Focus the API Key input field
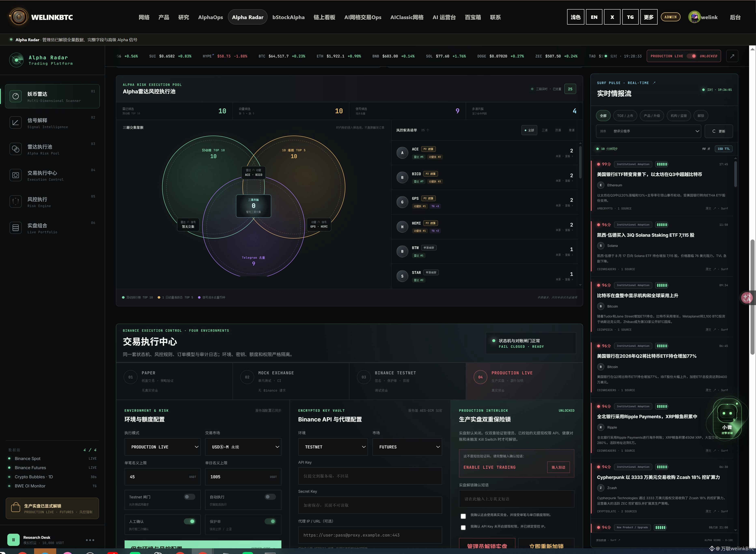Viewport: 756px width, 554px height. (x=370, y=476)
